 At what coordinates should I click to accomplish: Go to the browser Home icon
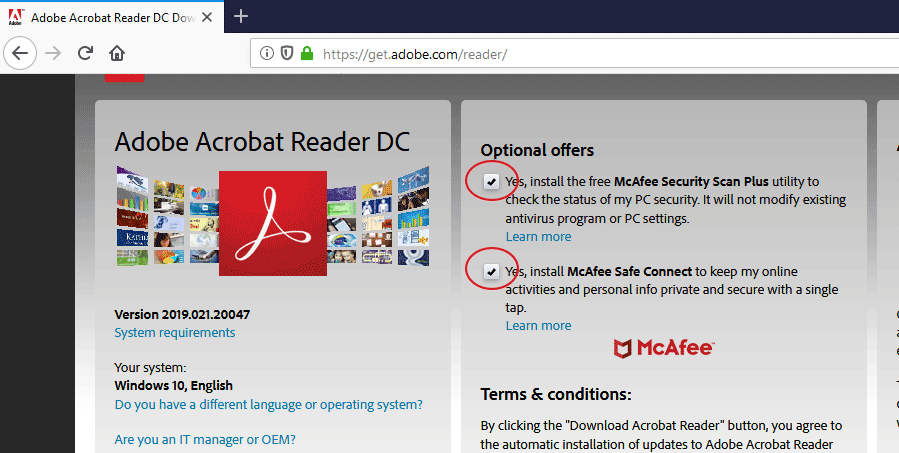tap(117, 53)
